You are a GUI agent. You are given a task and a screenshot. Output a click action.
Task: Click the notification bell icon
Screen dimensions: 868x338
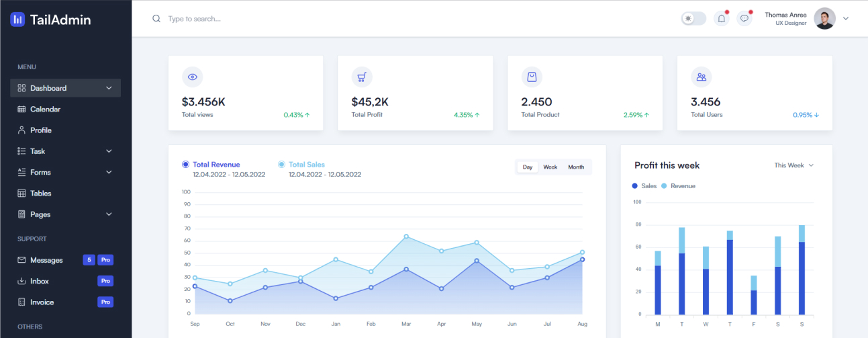point(721,19)
